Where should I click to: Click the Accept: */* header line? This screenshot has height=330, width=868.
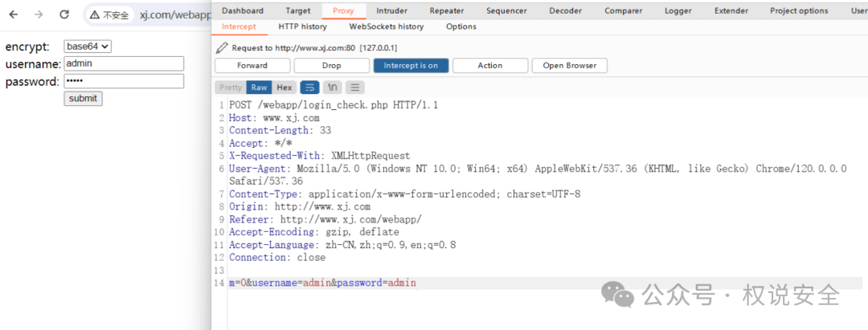click(260, 143)
